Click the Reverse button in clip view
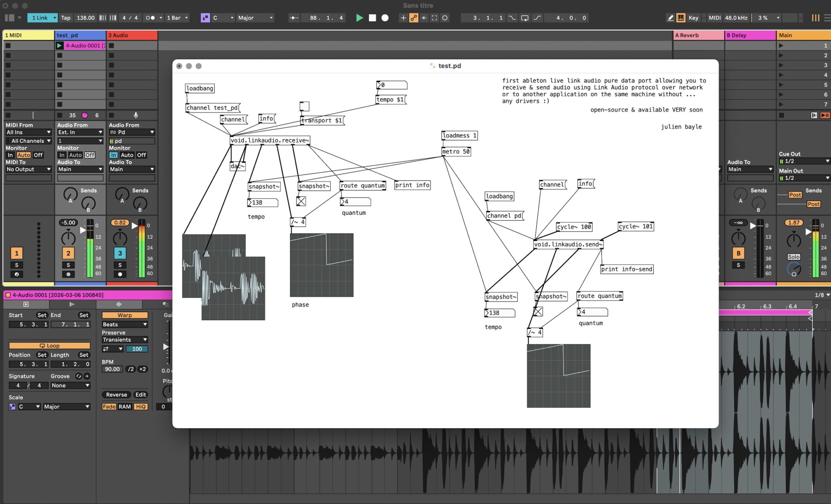This screenshot has height=504, width=831. (x=116, y=395)
